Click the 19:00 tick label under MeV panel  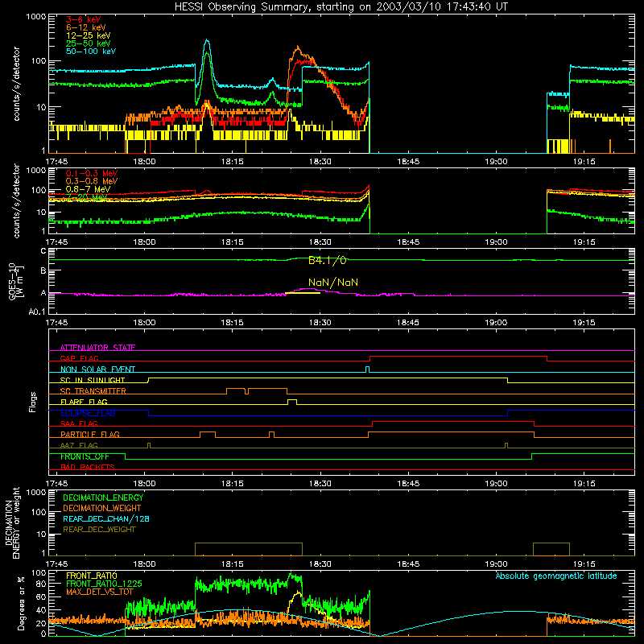point(496,242)
